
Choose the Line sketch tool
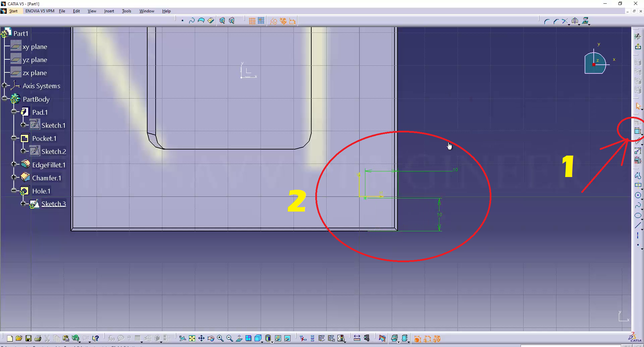[x=638, y=226]
